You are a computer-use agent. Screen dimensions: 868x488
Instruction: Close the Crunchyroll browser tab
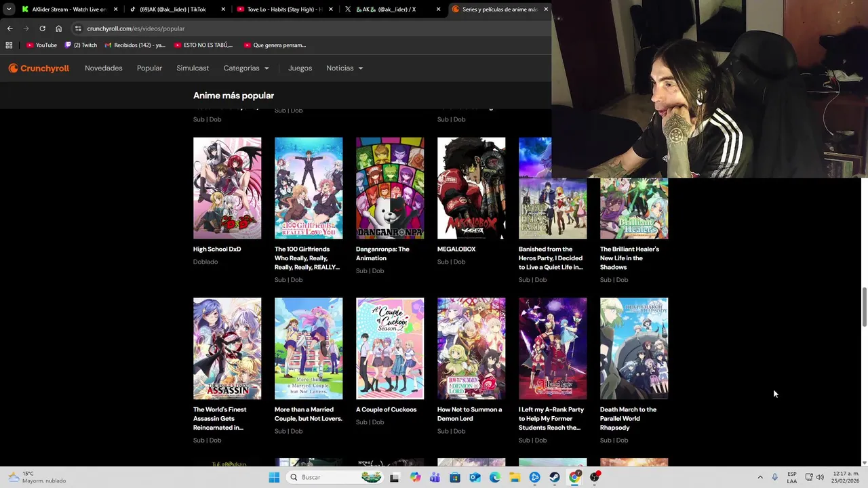tap(546, 9)
